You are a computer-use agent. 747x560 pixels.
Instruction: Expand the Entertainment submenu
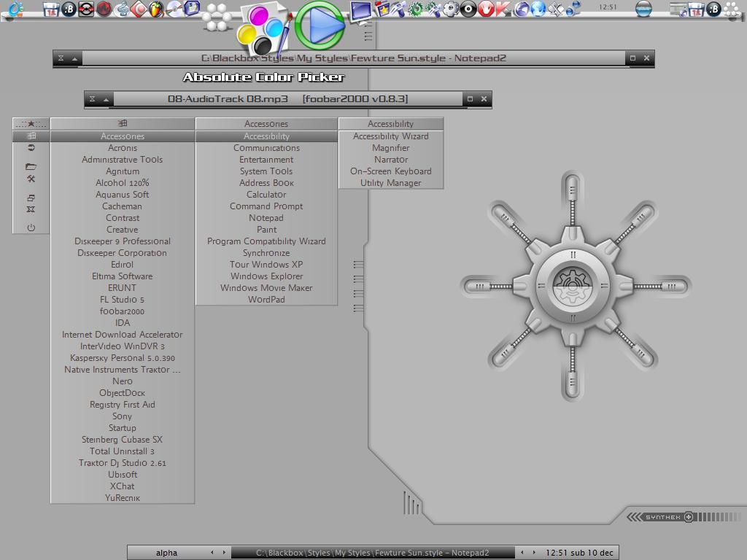coord(266,160)
